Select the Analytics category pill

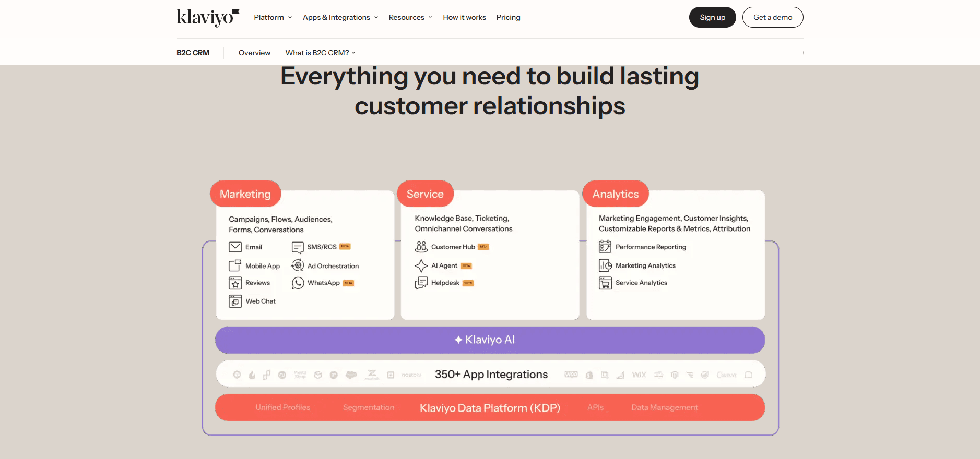pos(616,194)
